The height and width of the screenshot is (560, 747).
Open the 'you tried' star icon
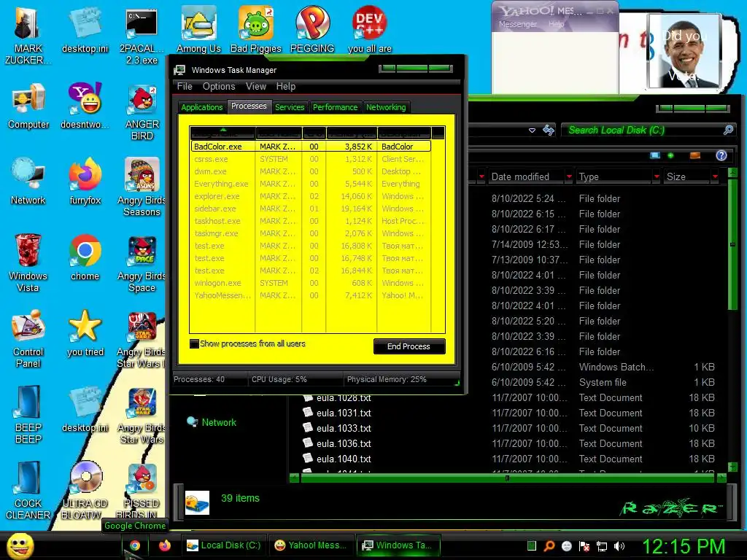coord(85,332)
